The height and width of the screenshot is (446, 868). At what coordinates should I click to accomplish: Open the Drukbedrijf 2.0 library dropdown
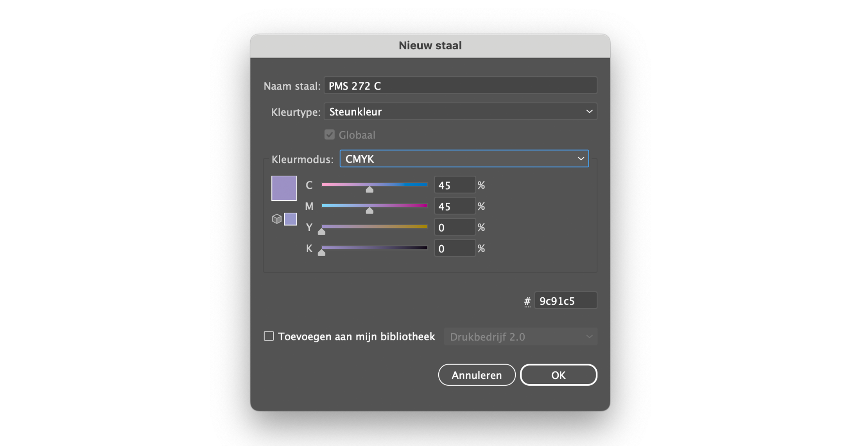(520, 336)
